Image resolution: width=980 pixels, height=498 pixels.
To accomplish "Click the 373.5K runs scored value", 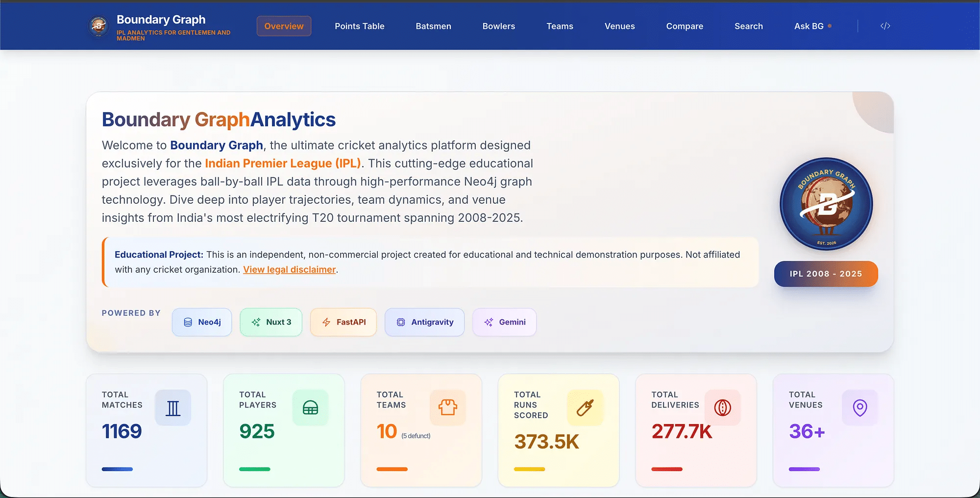I will coord(546,442).
